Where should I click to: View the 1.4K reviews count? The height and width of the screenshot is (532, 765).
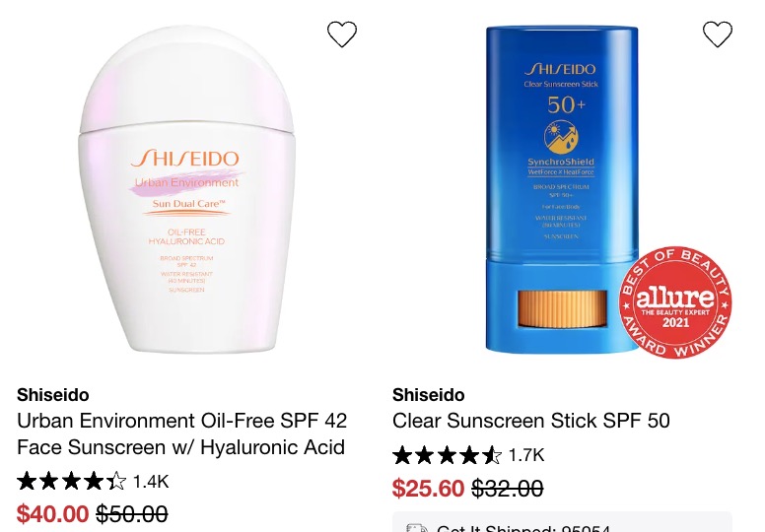(151, 482)
